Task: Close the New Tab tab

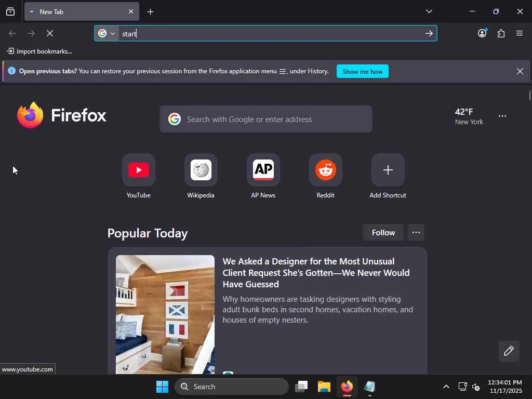Action: (131, 11)
